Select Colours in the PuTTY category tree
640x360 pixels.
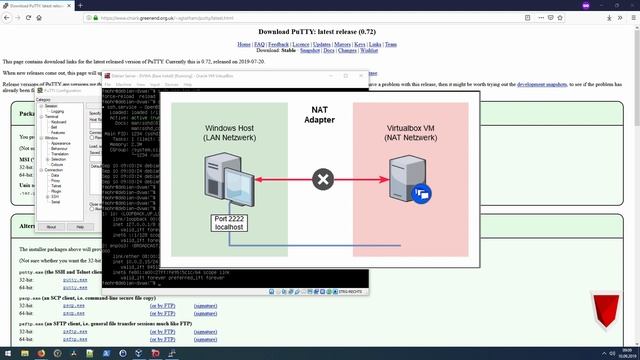57,165
